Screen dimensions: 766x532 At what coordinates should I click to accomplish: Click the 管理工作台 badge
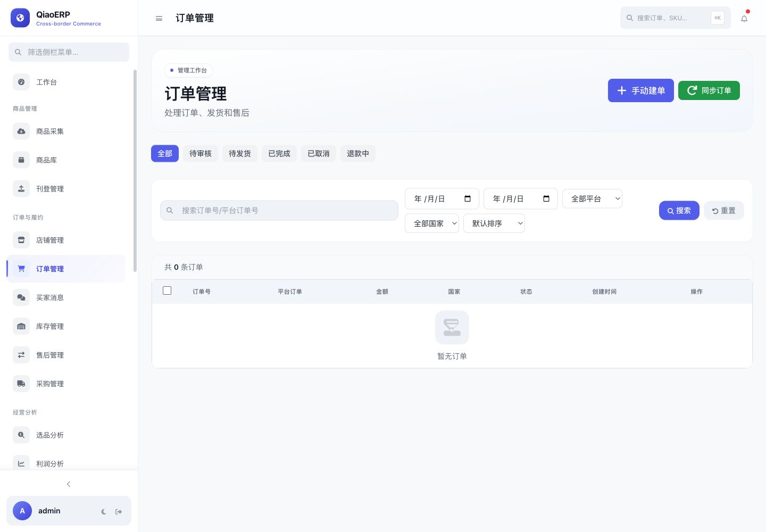point(188,70)
